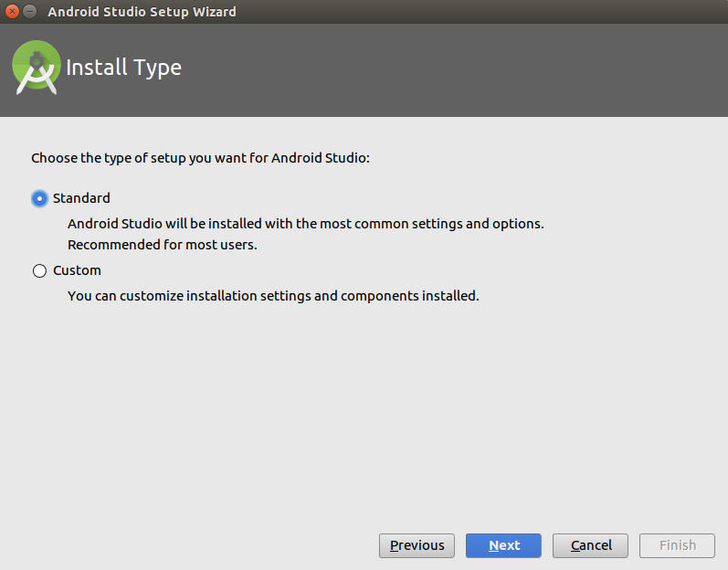The width and height of the screenshot is (728, 570).
Task: Minimize the Setup Wizard window
Action: [29, 12]
